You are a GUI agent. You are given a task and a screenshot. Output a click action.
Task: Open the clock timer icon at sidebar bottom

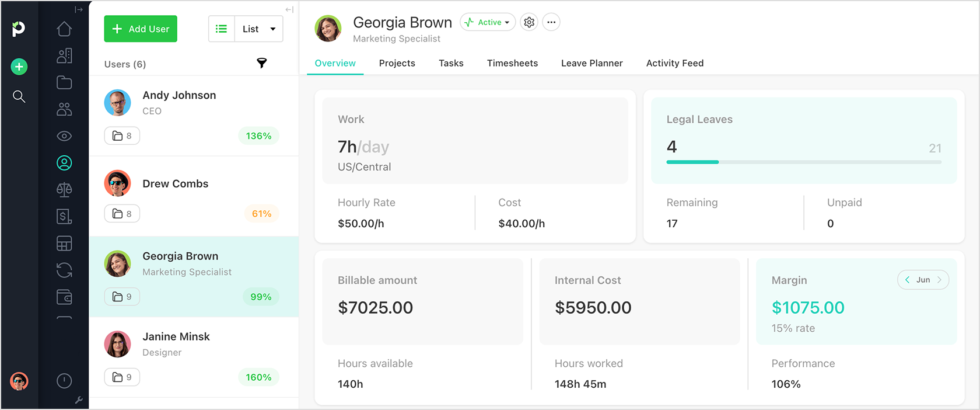[64, 381]
